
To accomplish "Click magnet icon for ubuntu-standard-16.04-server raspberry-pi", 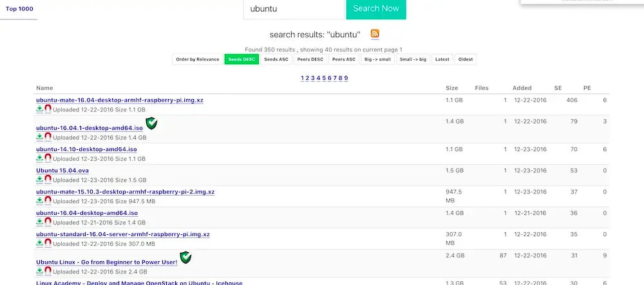I will 48,243.
